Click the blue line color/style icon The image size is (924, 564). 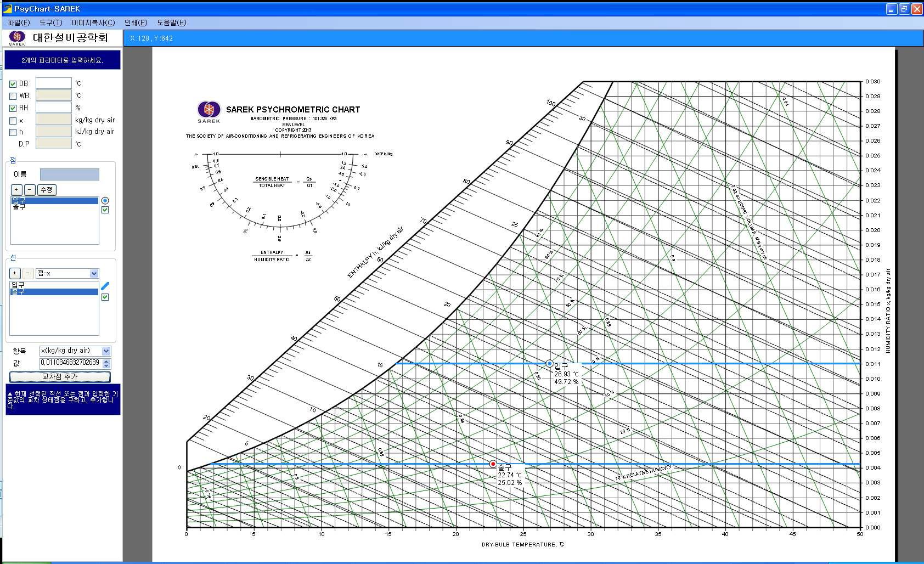click(105, 286)
